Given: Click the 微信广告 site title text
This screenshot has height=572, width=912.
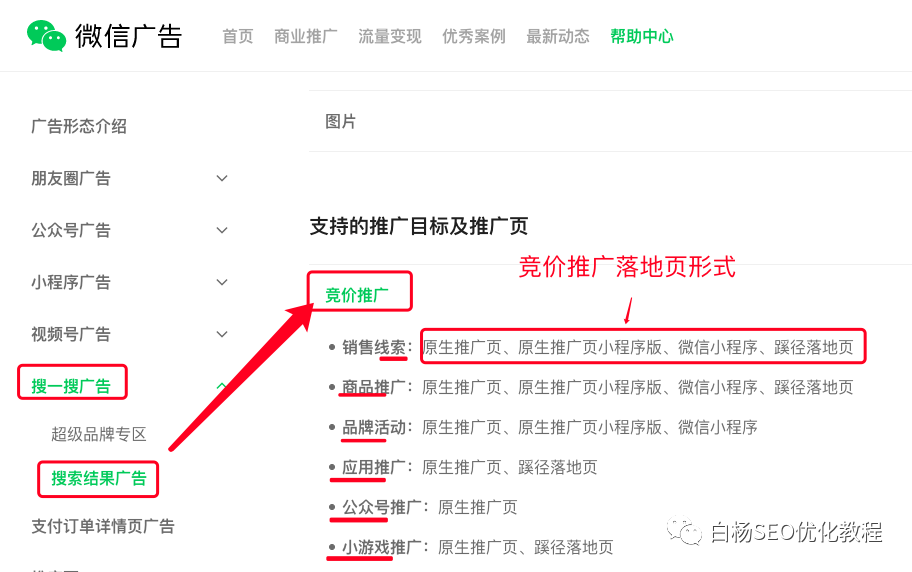Looking at the screenshot, I should 129,36.
